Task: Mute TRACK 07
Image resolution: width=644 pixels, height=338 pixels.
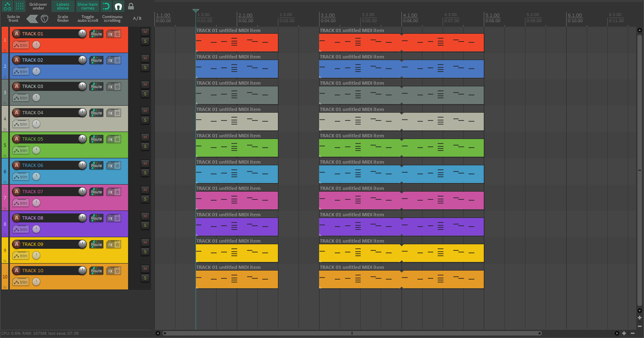Action: pos(145,190)
